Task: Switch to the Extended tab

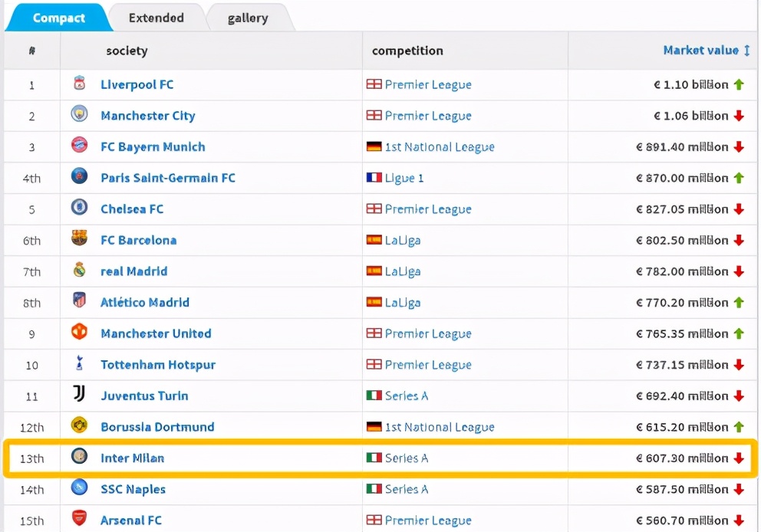Action: (156, 18)
